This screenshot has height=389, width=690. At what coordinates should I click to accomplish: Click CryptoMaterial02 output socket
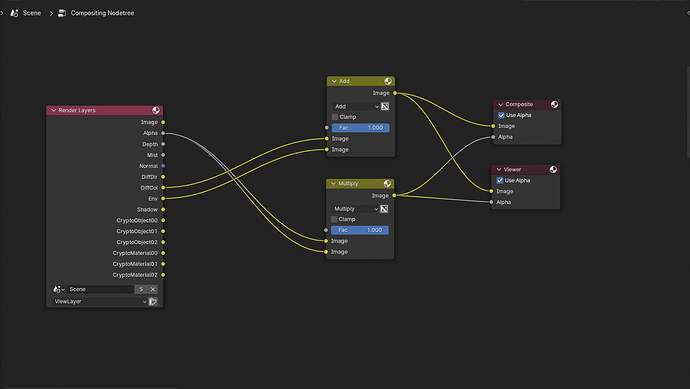[x=163, y=275]
